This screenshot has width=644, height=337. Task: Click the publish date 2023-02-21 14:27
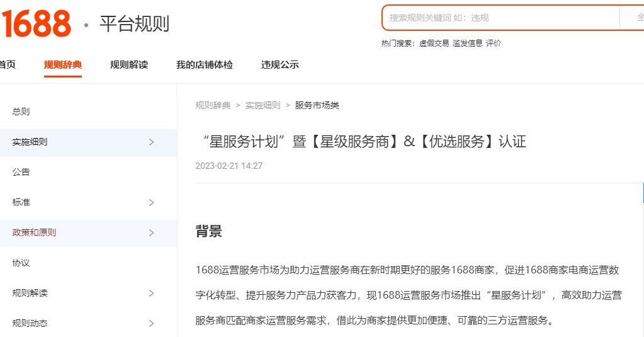click(229, 166)
